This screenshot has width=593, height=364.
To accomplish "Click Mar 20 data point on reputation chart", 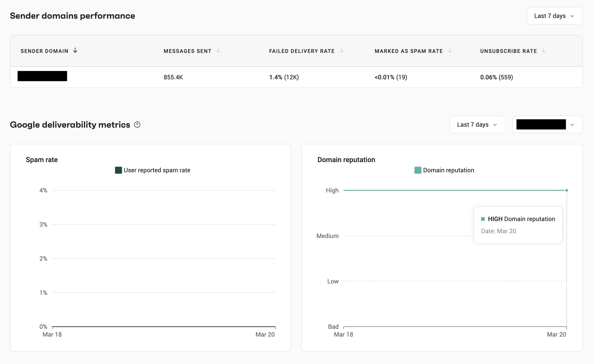I will click(567, 190).
